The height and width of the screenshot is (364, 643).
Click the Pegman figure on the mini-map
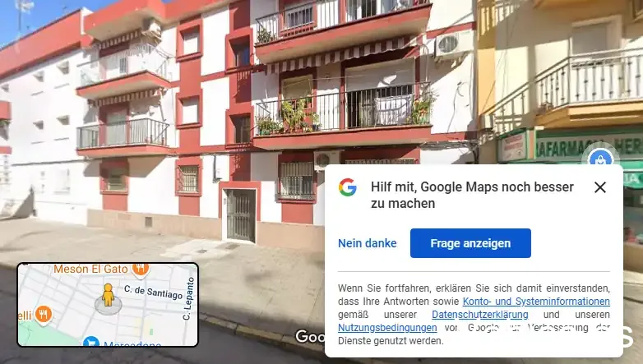[108, 295]
